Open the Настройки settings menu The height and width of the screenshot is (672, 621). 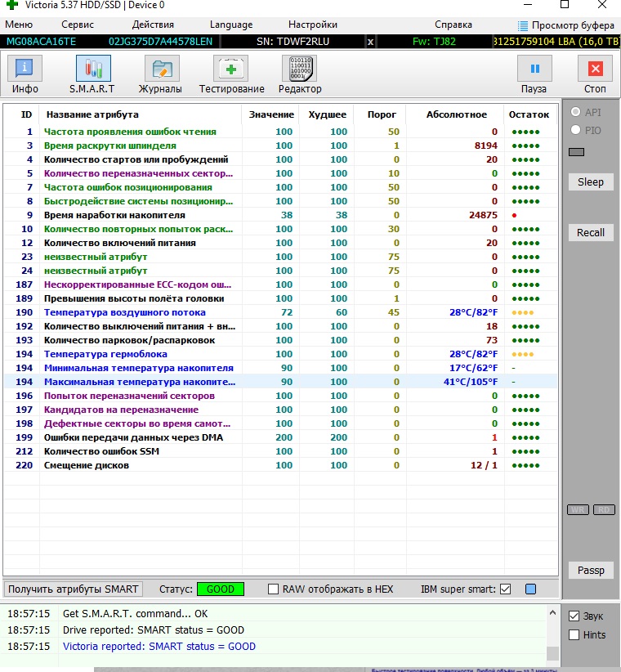tap(313, 25)
